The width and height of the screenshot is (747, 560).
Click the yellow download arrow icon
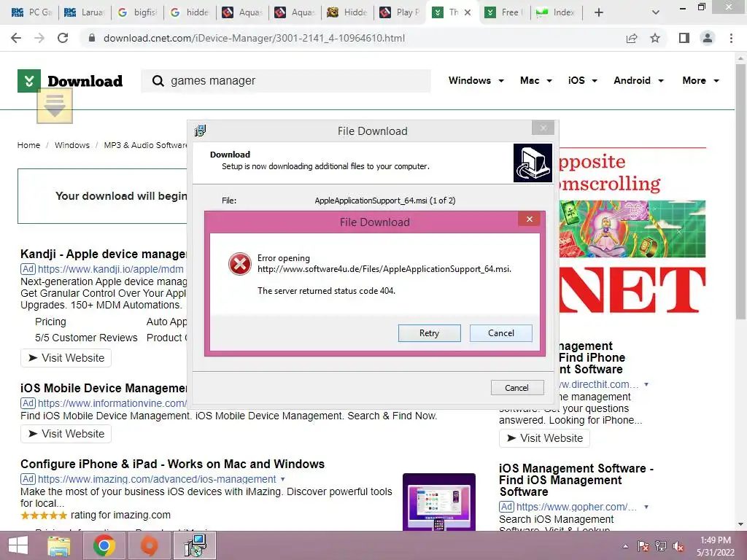pos(55,106)
